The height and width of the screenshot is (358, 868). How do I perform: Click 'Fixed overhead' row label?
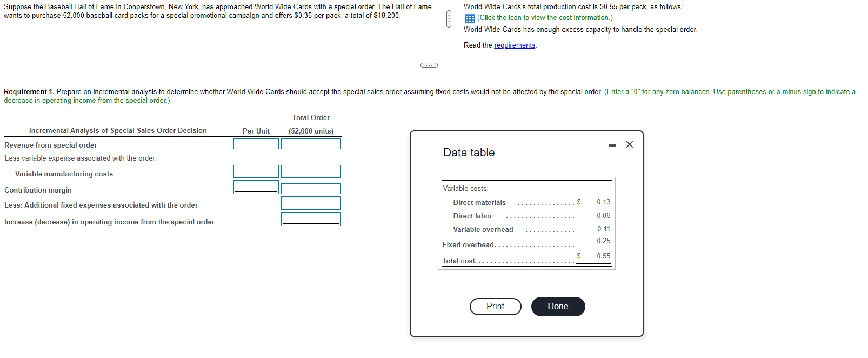coord(469,245)
